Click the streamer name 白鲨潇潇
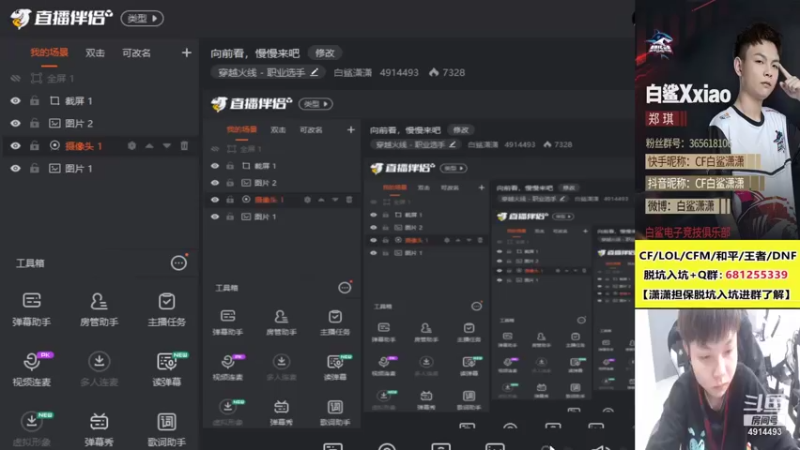This screenshot has height=450, width=800. click(x=353, y=72)
